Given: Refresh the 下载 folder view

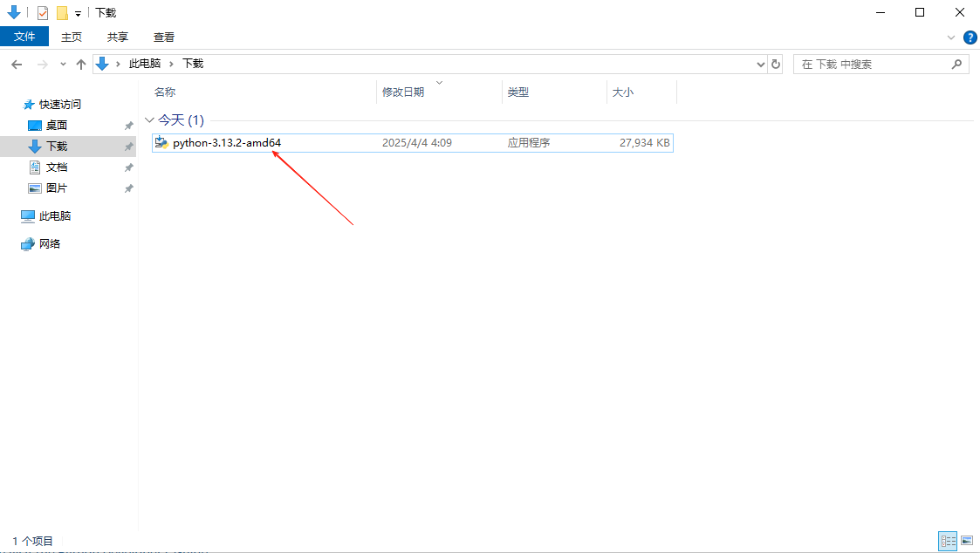Looking at the screenshot, I should [x=777, y=65].
